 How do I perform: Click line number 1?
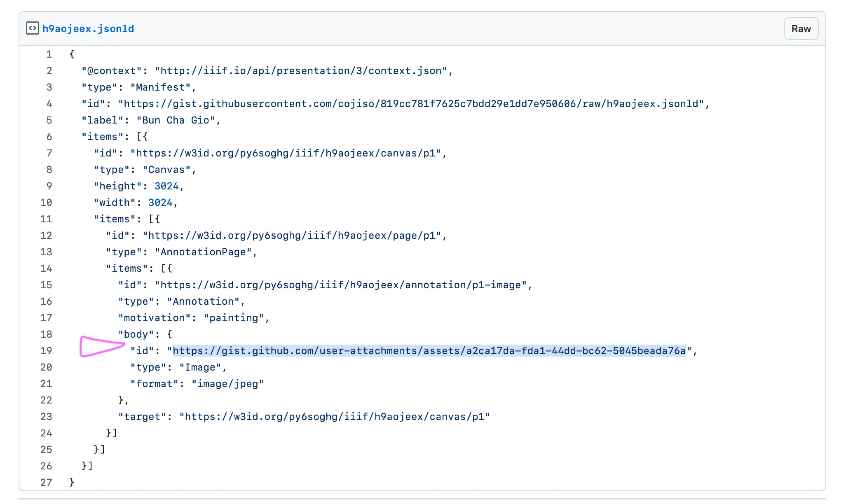tap(49, 54)
